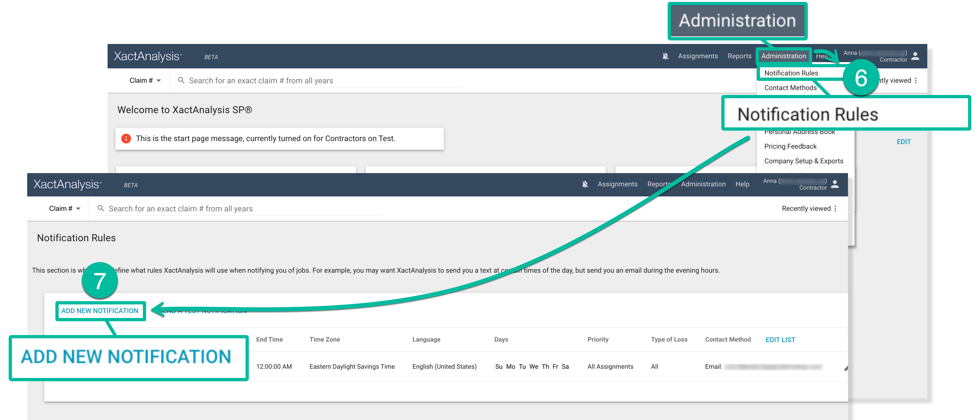Viewport: 980px width, 420px height.
Task: Click the claim search field in the Welcome window
Action: click(x=320, y=81)
